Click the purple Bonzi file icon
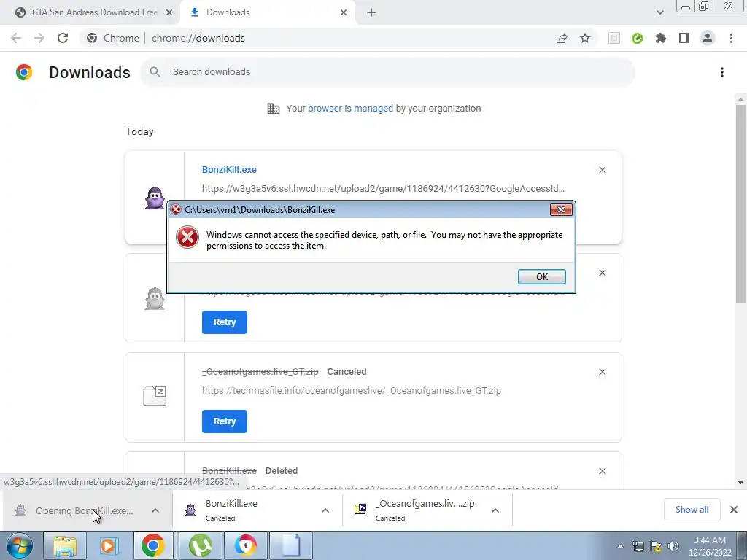Screen dimensions: 747x560 tap(155, 197)
